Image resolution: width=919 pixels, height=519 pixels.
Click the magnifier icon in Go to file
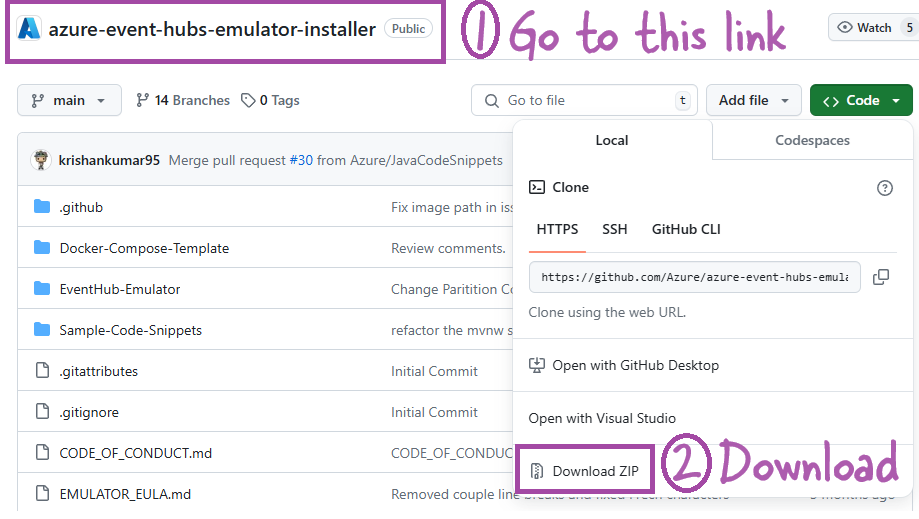click(x=491, y=101)
